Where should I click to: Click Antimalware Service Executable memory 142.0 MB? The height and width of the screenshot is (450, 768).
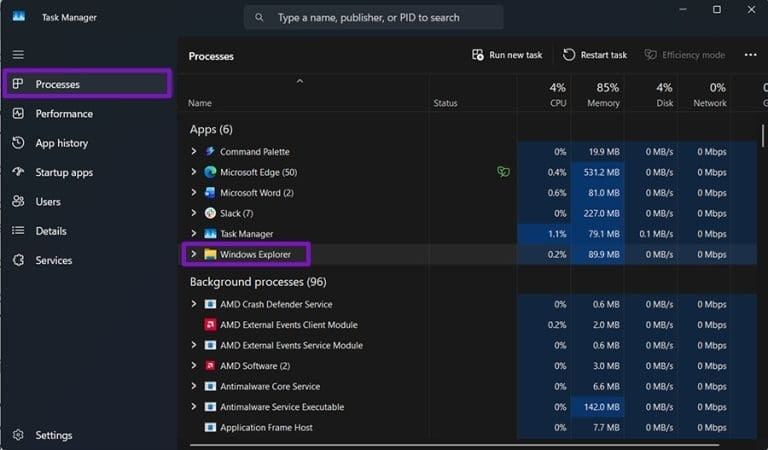pos(601,407)
